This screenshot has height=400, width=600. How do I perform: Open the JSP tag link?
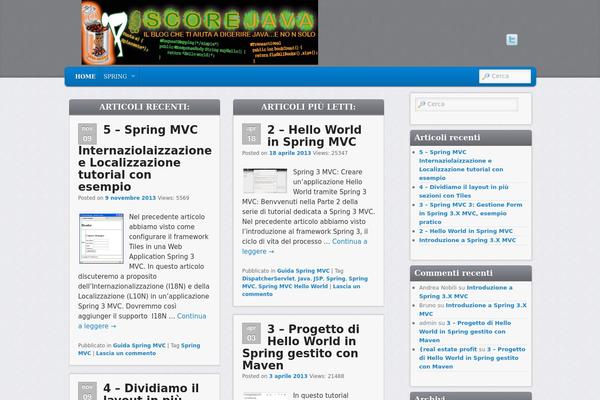click(318, 279)
